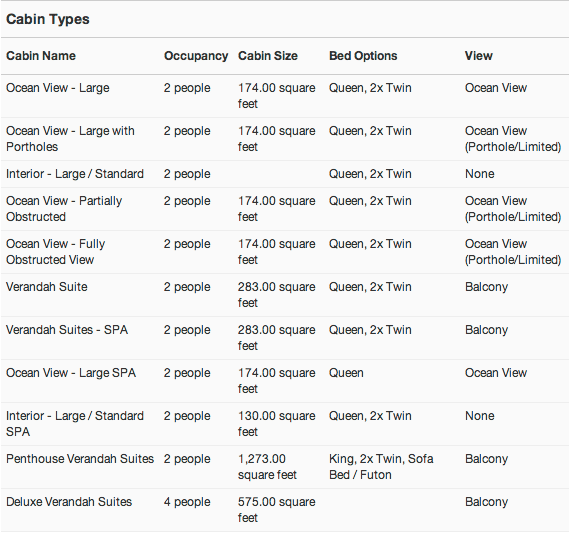Viewport: 569px width, 533px height.
Task: Select the Penthouse Verandah Suites row
Action: tap(284, 467)
